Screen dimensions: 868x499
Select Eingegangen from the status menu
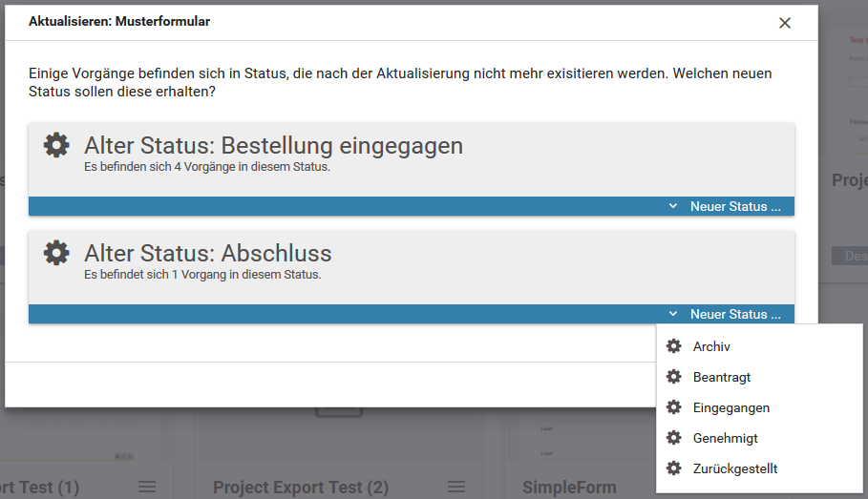point(730,407)
